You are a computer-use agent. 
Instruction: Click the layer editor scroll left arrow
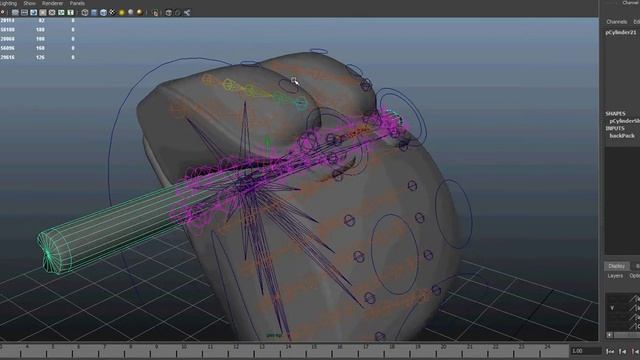point(609,335)
